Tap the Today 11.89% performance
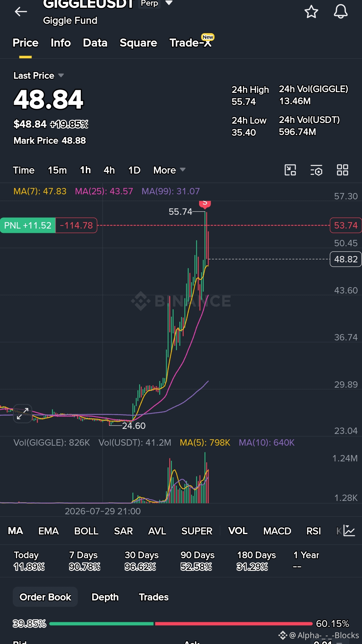The width and height of the screenshot is (362, 644). (x=29, y=561)
